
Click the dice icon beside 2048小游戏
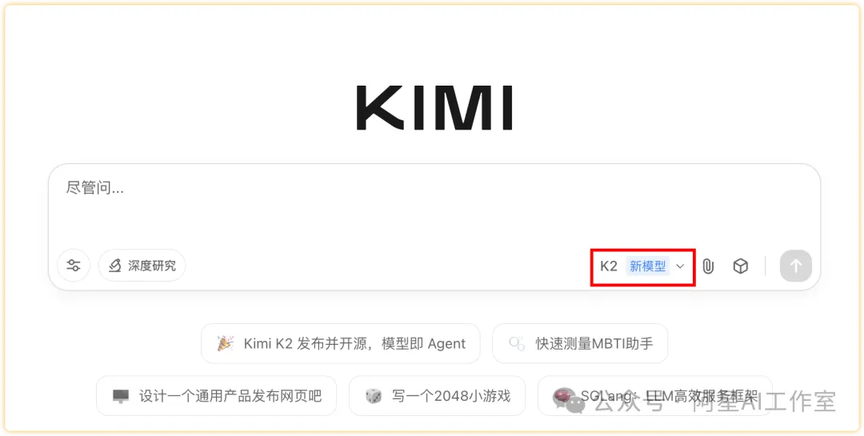[374, 396]
